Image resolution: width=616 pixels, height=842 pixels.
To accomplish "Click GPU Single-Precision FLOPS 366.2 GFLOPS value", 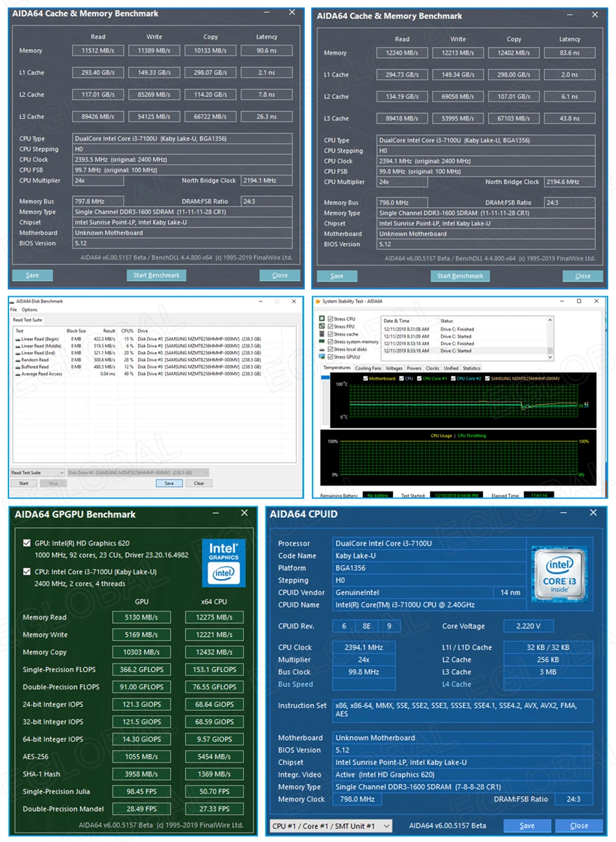I will pos(141,670).
